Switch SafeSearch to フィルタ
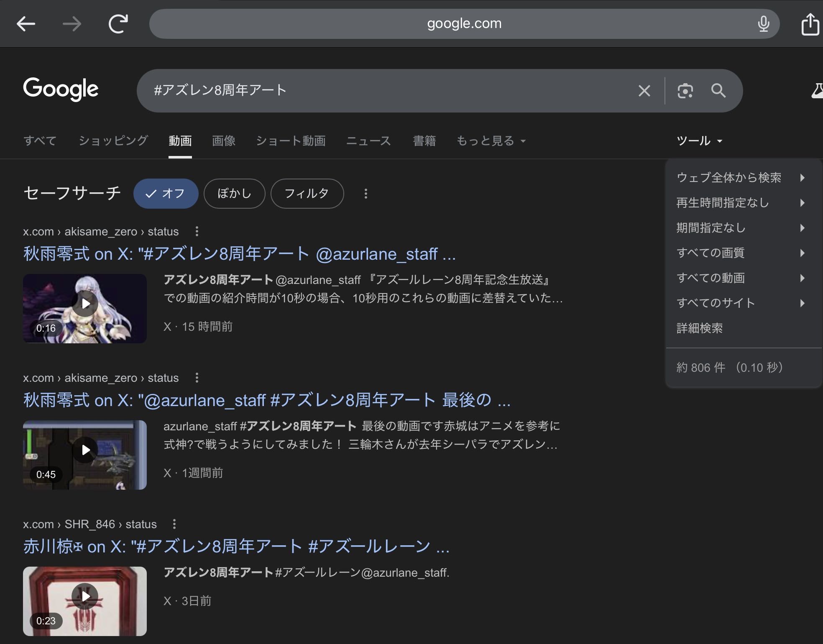823x644 pixels. (307, 194)
